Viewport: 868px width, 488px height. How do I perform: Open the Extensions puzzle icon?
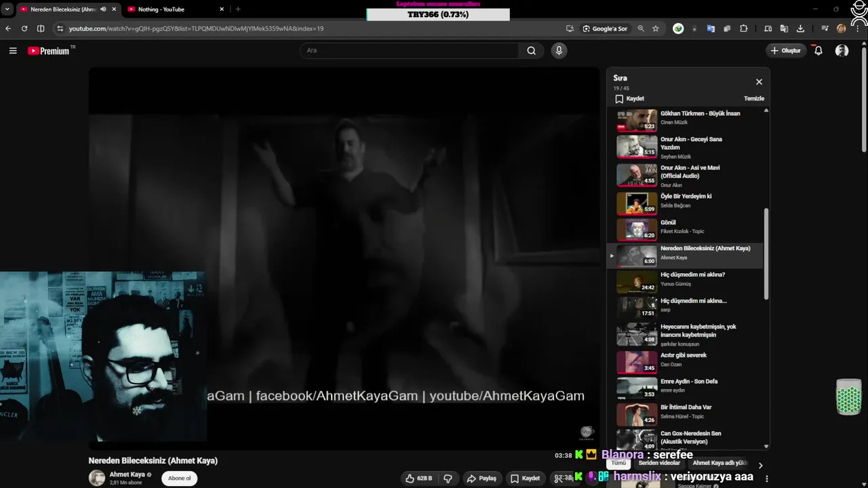pyautogui.click(x=744, y=28)
